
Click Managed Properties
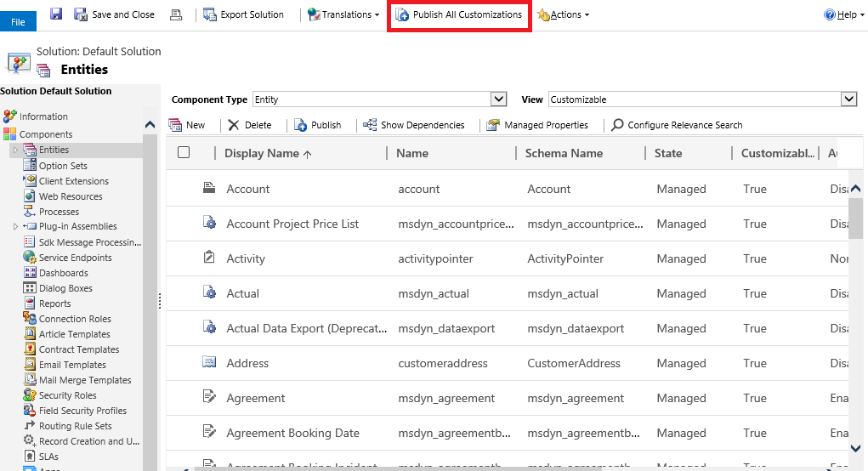tap(537, 125)
